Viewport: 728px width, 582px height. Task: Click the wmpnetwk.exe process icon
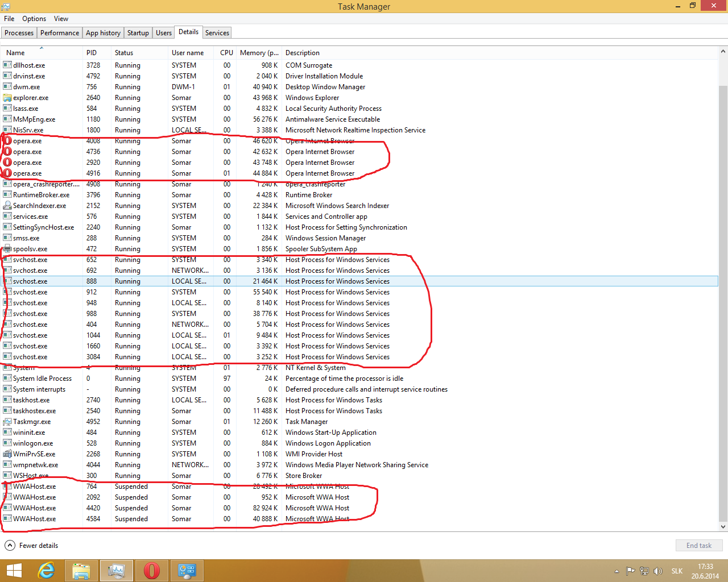click(7, 465)
